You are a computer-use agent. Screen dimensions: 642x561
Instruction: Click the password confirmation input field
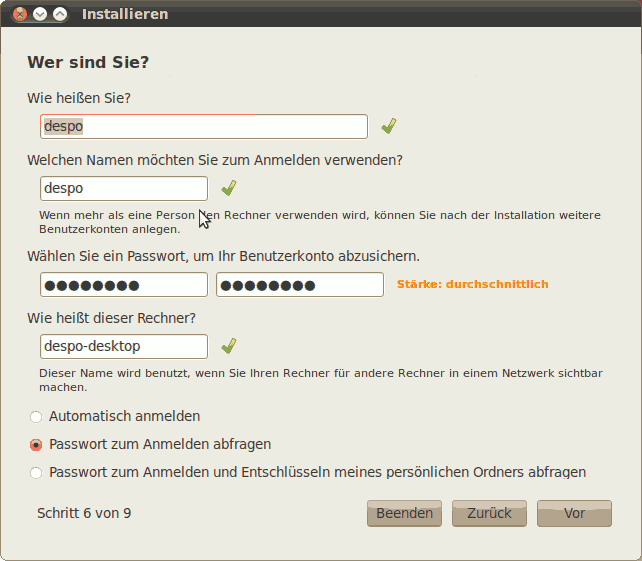tap(300, 285)
